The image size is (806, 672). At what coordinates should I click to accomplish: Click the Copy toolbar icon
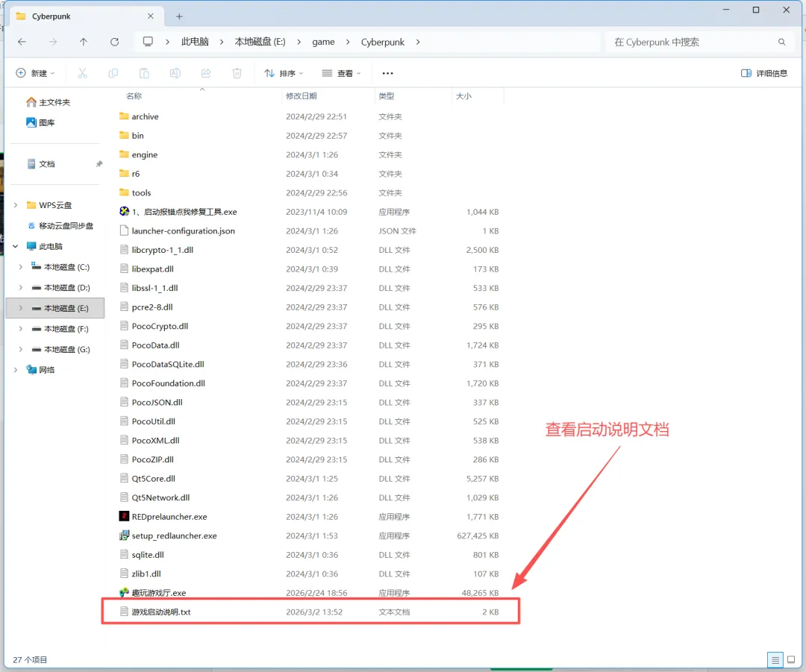pos(113,74)
